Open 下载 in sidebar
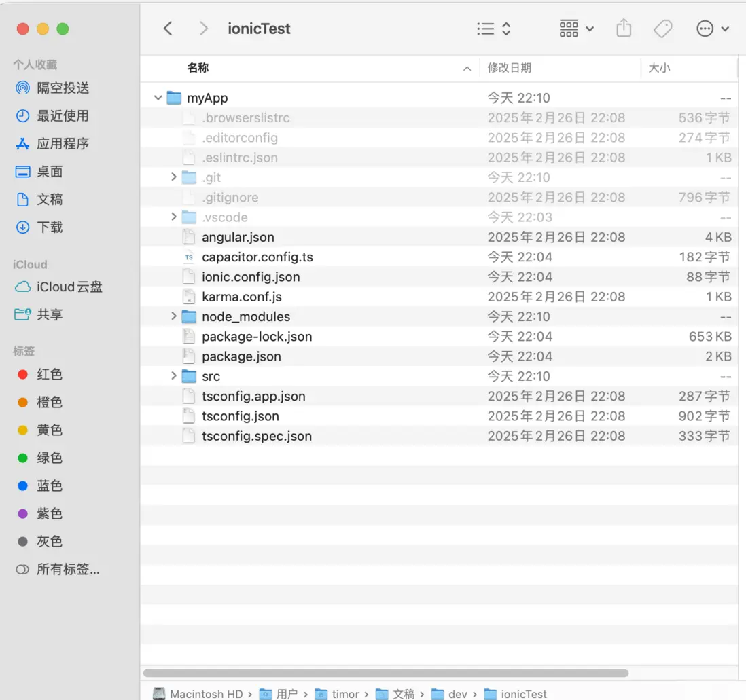 pyautogui.click(x=39, y=227)
